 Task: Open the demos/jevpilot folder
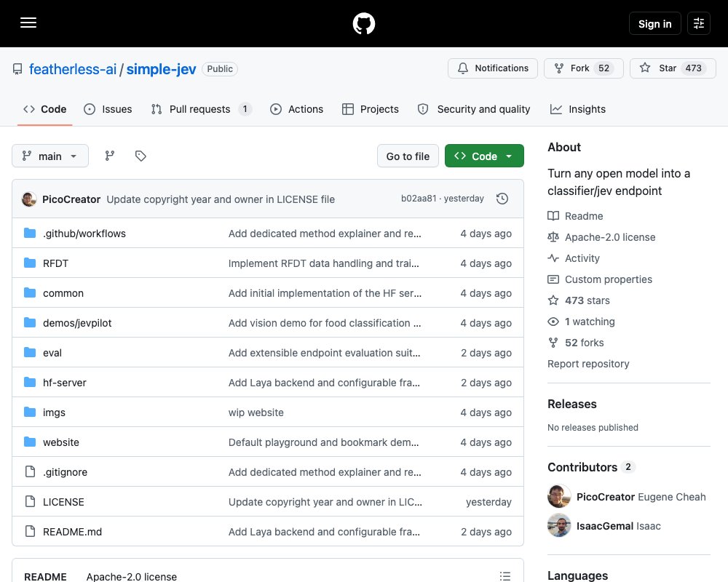pyautogui.click(x=77, y=323)
